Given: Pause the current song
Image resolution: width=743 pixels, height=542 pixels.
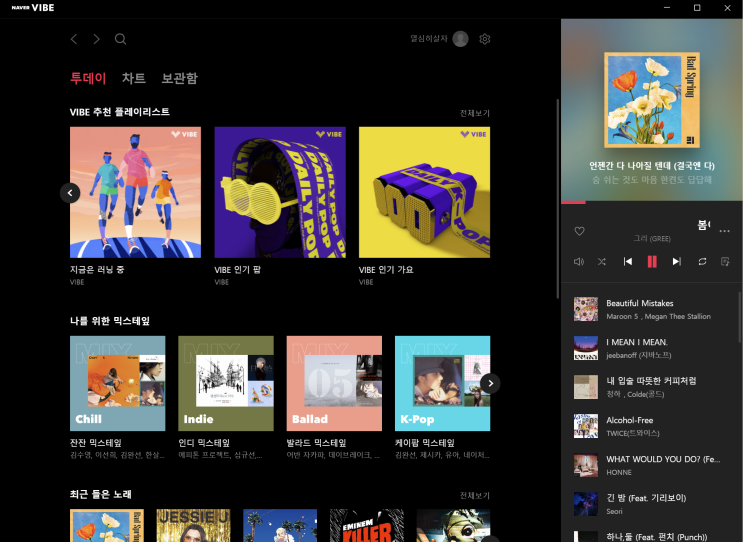Looking at the screenshot, I should pos(652,262).
